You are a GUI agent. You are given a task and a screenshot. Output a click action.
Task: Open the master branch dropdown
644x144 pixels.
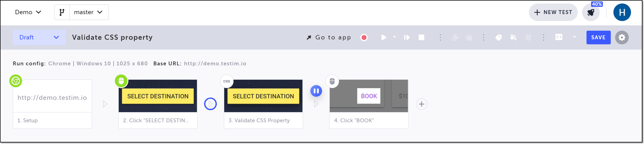pos(89,12)
